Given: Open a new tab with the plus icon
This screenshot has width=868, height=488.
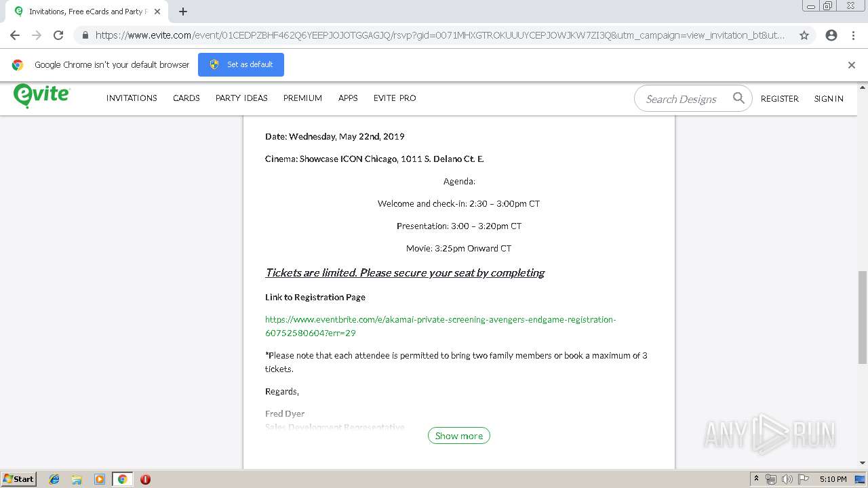Looking at the screenshot, I should click(183, 12).
